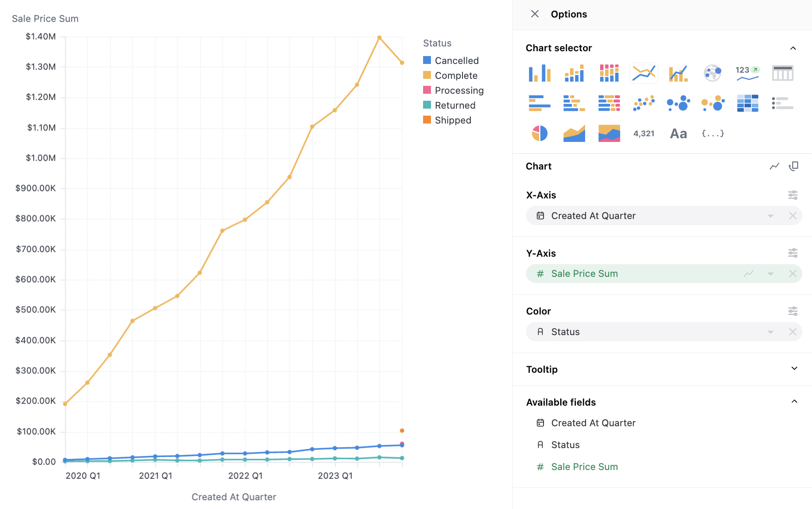
Task: Select the pie chart type icon
Action: [x=539, y=133]
